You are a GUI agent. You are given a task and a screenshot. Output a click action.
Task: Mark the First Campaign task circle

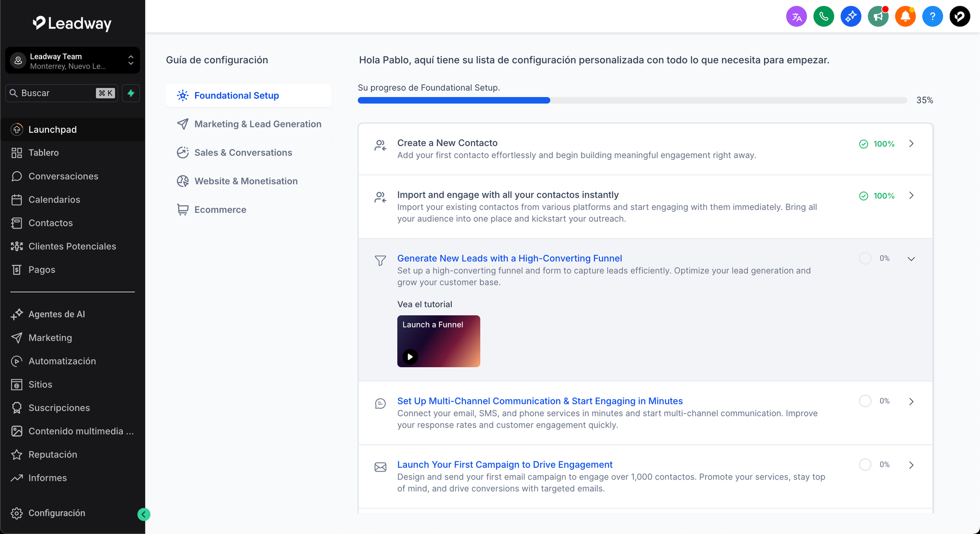coord(865,464)
